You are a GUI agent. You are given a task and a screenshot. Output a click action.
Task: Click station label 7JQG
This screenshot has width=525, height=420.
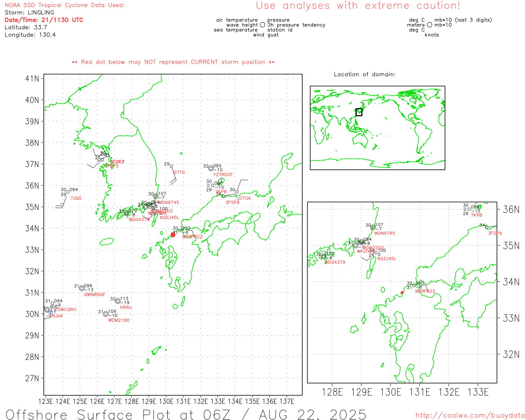pyautogui.click(x=76, y=198)
